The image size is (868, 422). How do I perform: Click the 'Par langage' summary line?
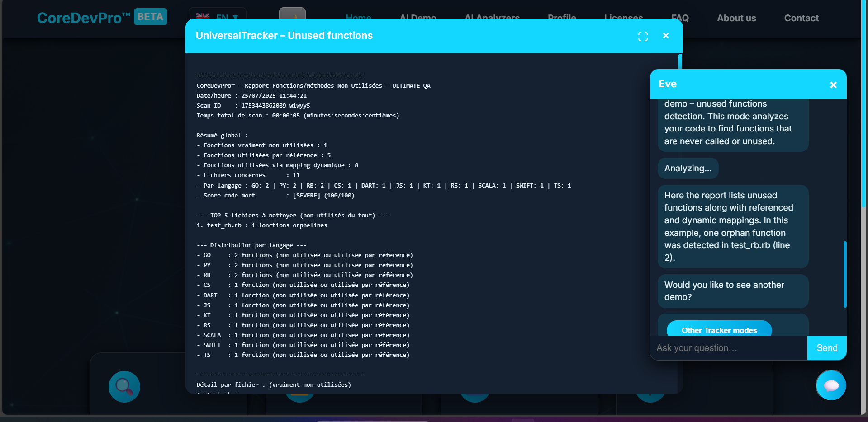pos(384,186)
